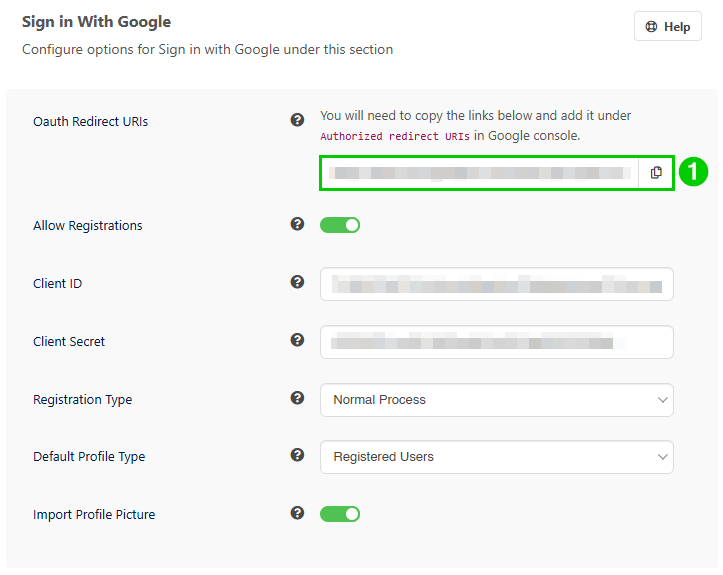
Task: Click the 'Client ID' label
Action: 58,284
